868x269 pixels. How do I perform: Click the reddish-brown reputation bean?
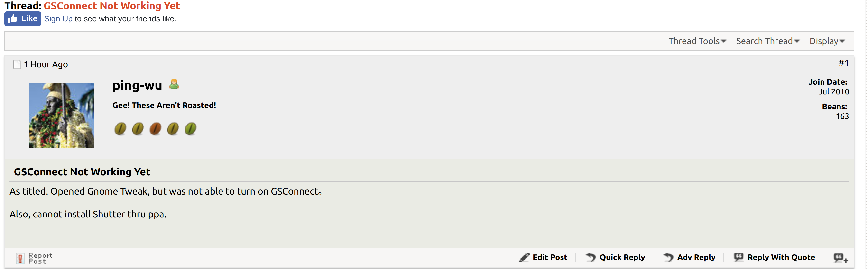[155, 129]
